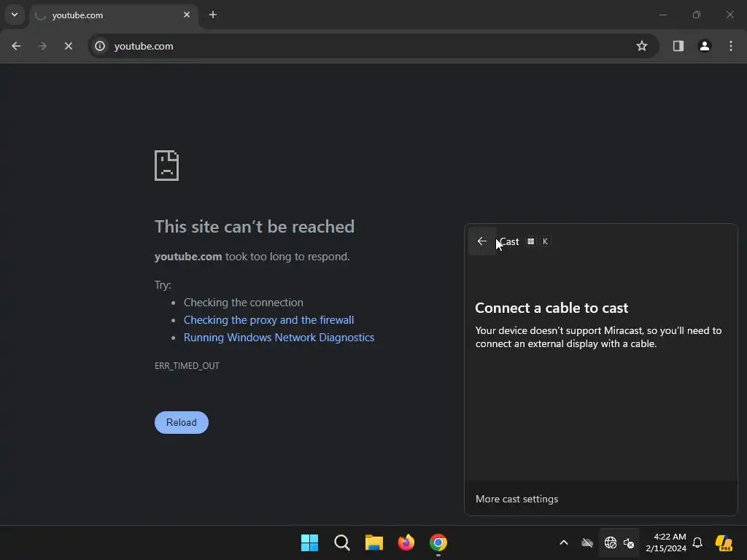Open the notifications bell

coord(697,542)
